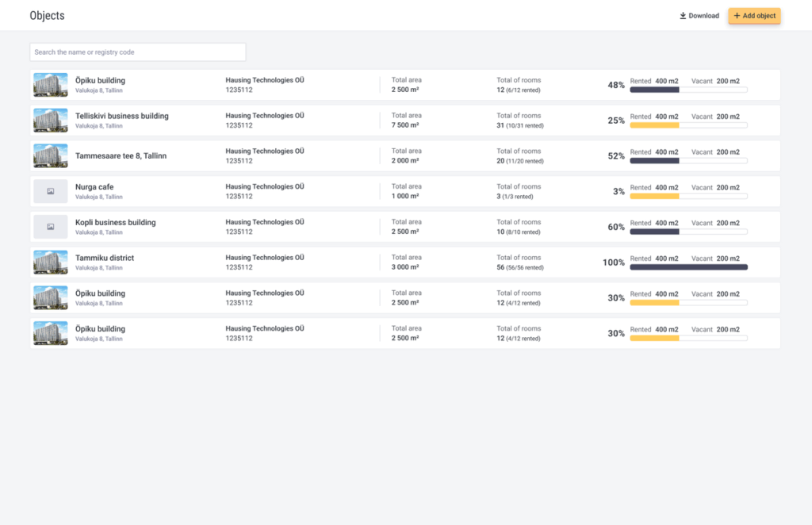Open Telliskivi business building's photo thumbnail
The height and width of the screenshot is (525, 812).
(50, 121)
